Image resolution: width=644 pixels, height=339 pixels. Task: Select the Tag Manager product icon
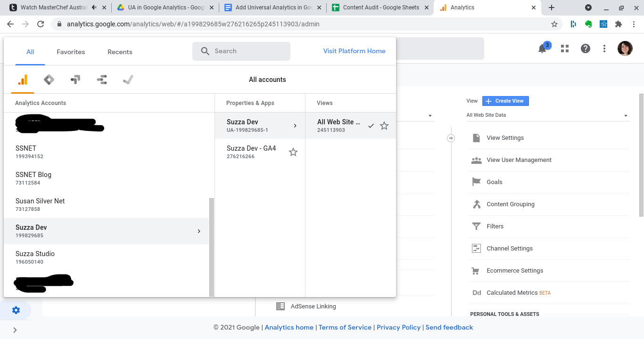pyautogui.click(x=49, y=80)
